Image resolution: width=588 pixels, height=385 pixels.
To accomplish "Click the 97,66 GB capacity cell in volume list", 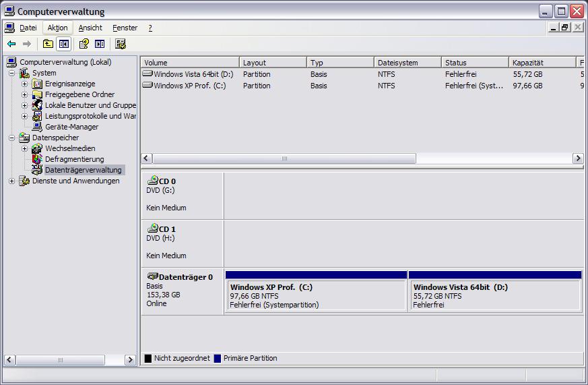I will [527, 86].
